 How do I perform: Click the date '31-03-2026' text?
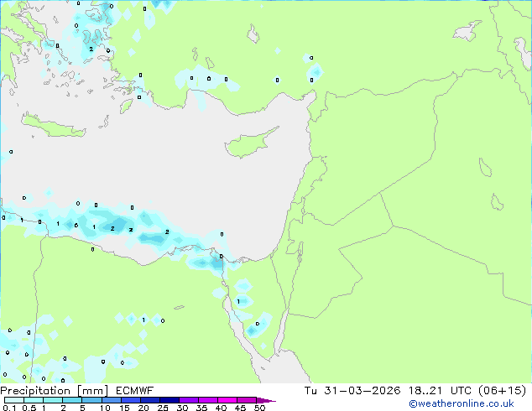click(362, 391)
